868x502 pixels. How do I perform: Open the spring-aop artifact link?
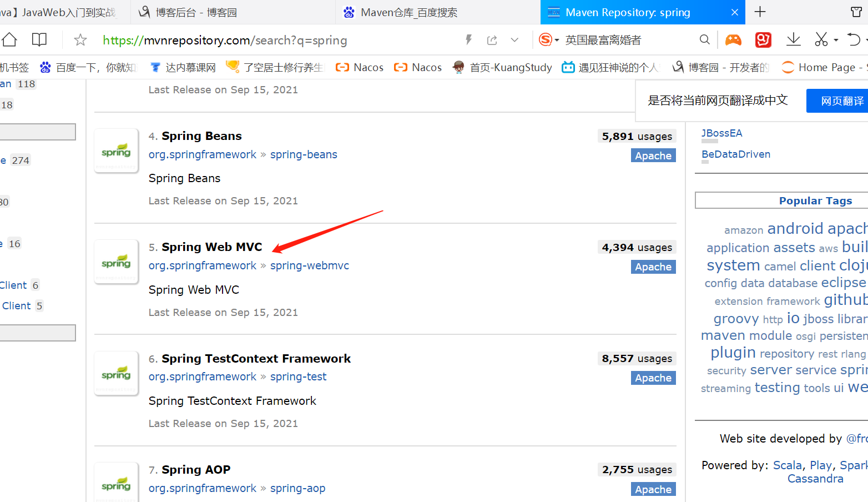coord(297,488)
